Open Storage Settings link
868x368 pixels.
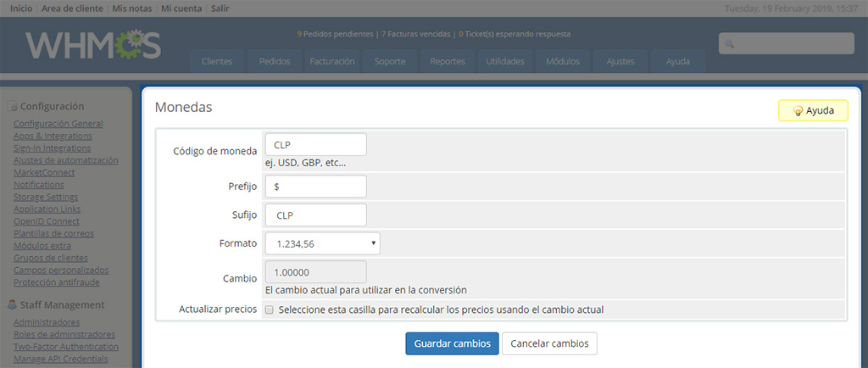point(46,197)
